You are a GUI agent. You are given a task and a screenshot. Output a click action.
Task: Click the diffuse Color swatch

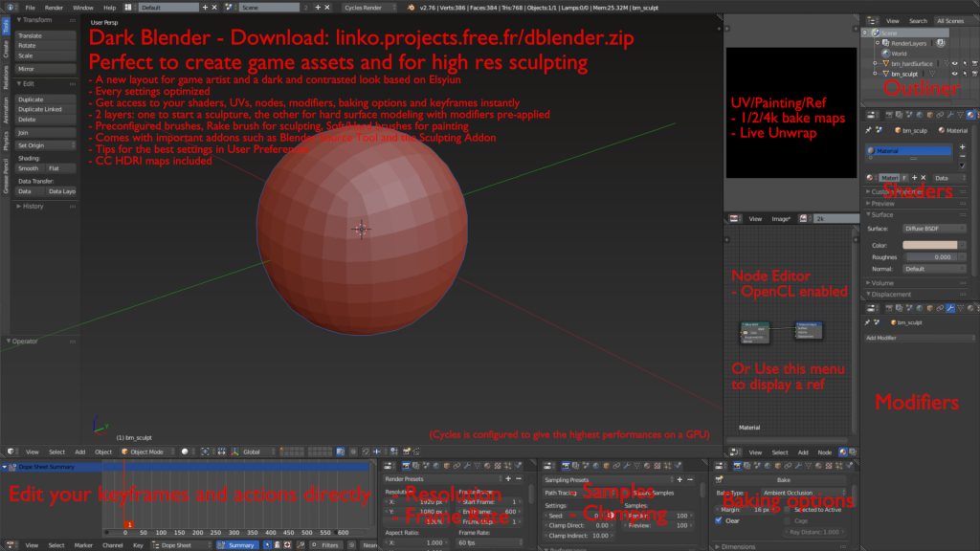(930, 245)
